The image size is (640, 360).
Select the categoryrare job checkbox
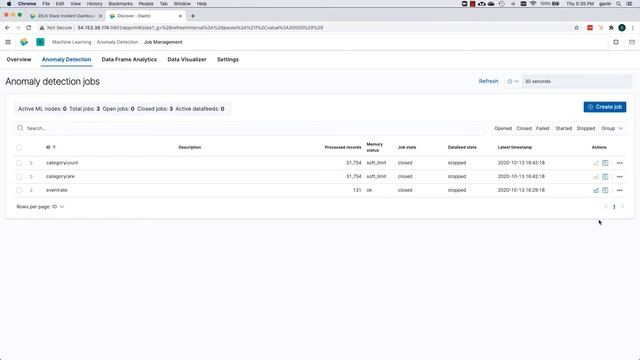[x=19, y=177]
